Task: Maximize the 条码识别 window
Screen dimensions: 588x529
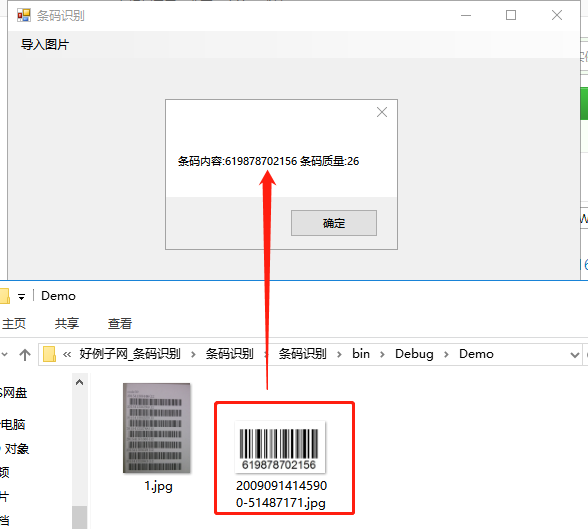Action: point(511,15)
